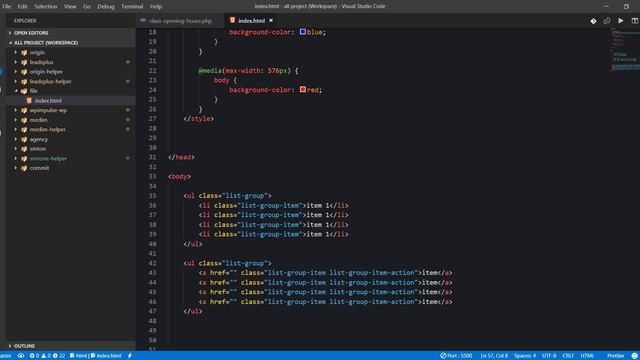The height and width of the screenshot is (360, 640).
Task: Click the smiley feedback icon in status bar
Action: click(635, 356)
